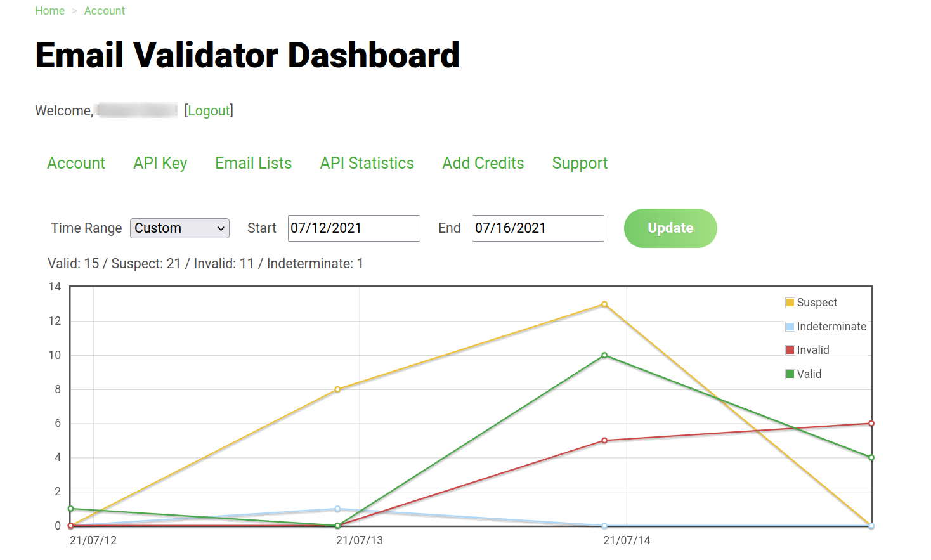Screen dimensions: 931x560
Task: Click the End date input field
Action: point(537,228)
